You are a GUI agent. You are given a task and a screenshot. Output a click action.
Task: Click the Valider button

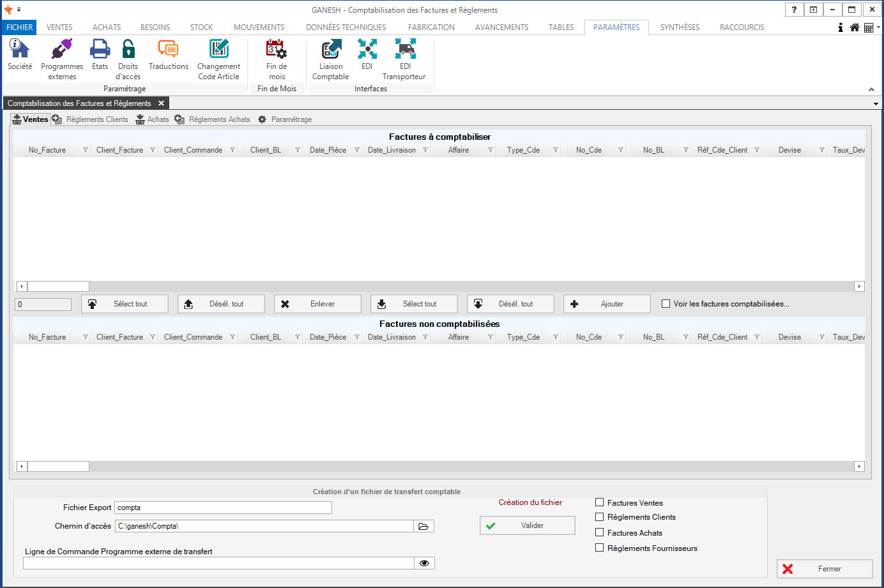tap(527, 525)
